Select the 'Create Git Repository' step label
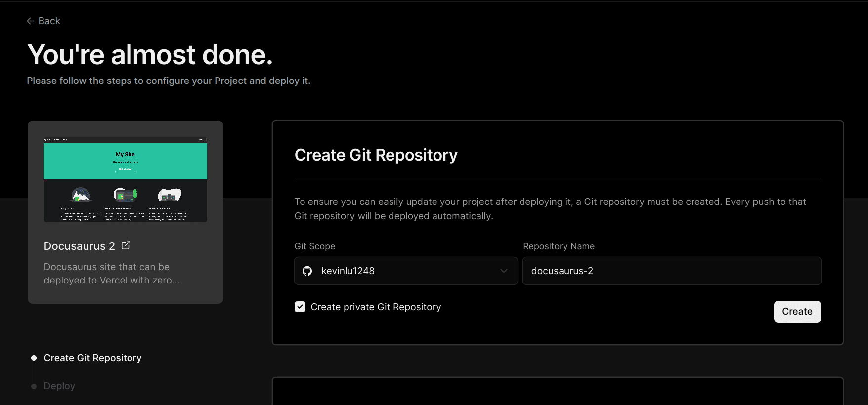Viewport: 868px width, 405px height. [x=92, y=358]
